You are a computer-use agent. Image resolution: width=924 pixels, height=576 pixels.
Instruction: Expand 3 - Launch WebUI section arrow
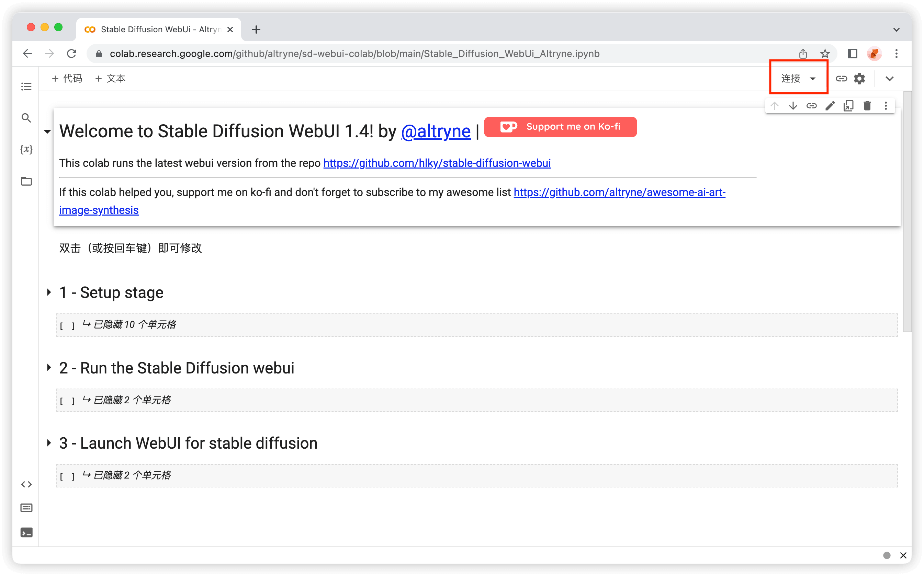coord(49,443)
